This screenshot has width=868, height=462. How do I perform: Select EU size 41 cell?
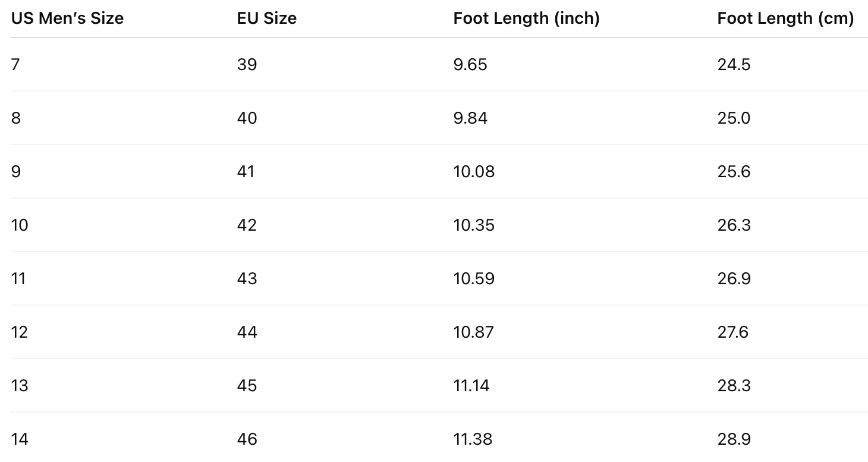[246, 171]
